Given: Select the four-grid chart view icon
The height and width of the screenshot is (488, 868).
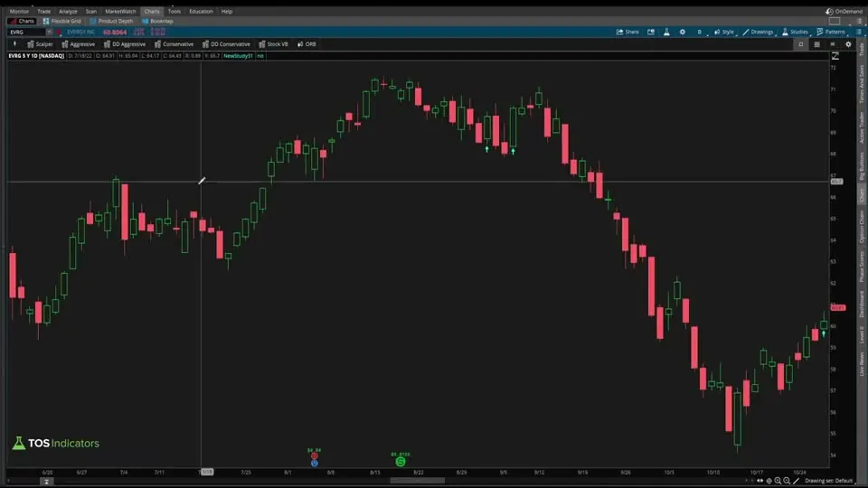Looking at the screenshot, I should pyautogui.click(x=816, y=44).
